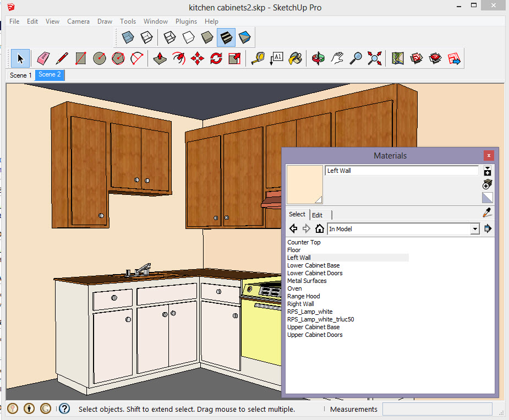
Task: Activate the Tape Measure tool
Action: (258, 58)
